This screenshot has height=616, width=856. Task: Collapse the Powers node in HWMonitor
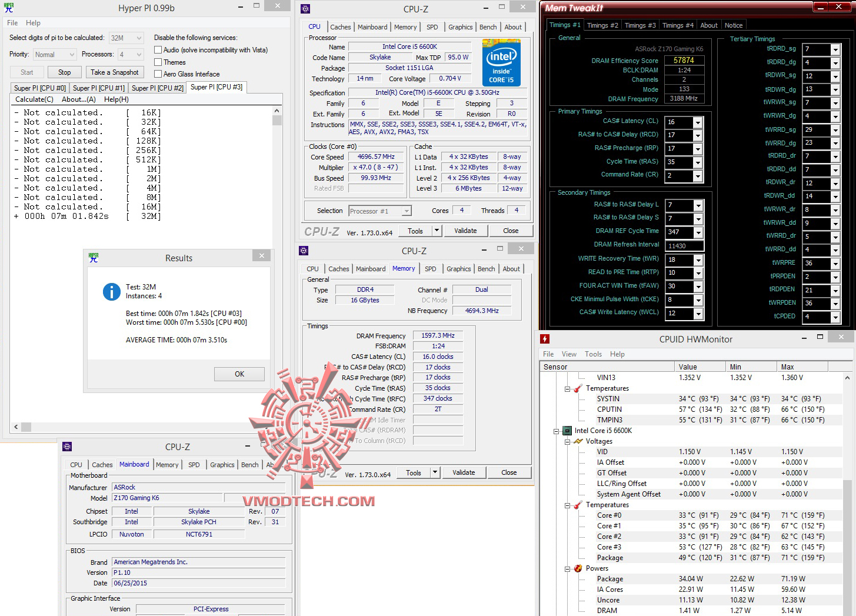click(568, 569)
